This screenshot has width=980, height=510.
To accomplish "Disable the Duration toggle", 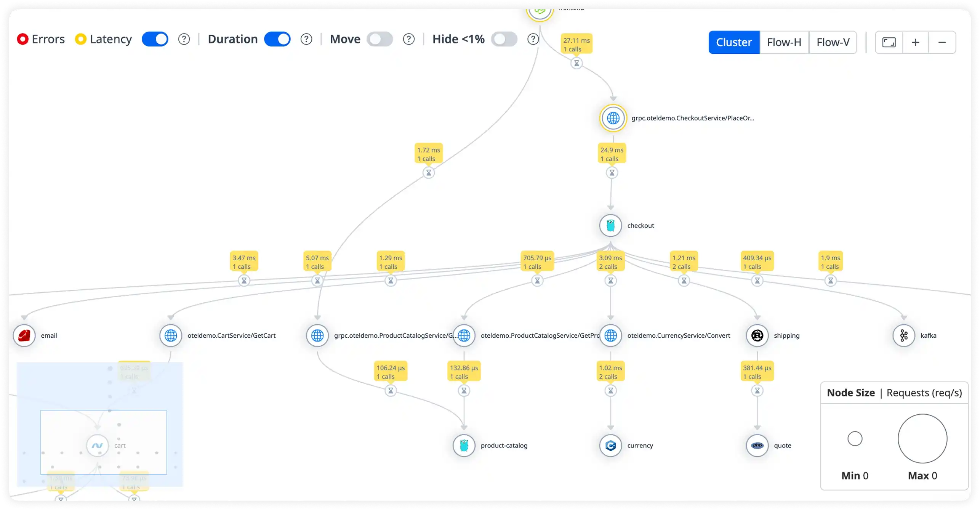I will [x=277, y=39].
